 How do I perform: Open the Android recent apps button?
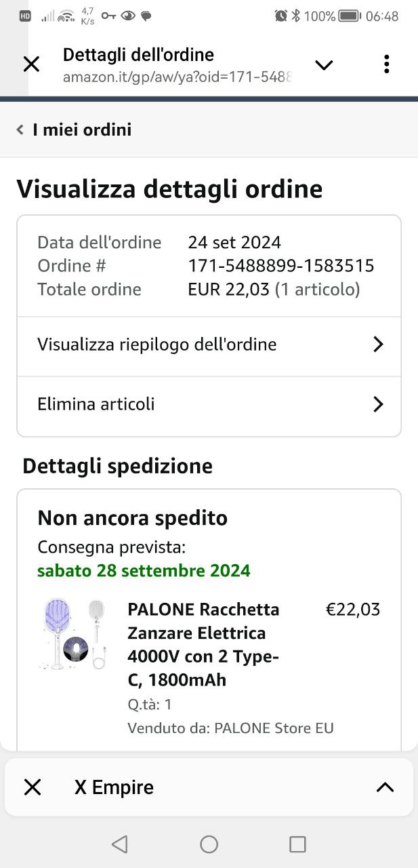297,844
